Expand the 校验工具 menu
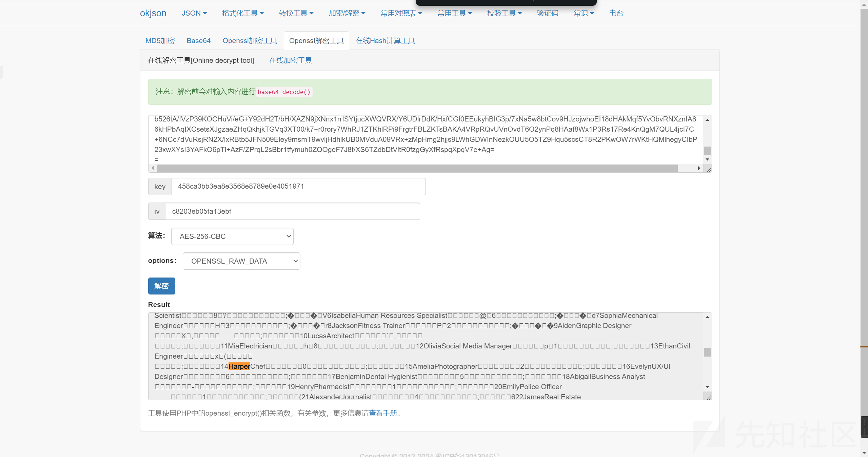Image resolution: width=868 pixels, height=457 pixels. coord(504,13)
